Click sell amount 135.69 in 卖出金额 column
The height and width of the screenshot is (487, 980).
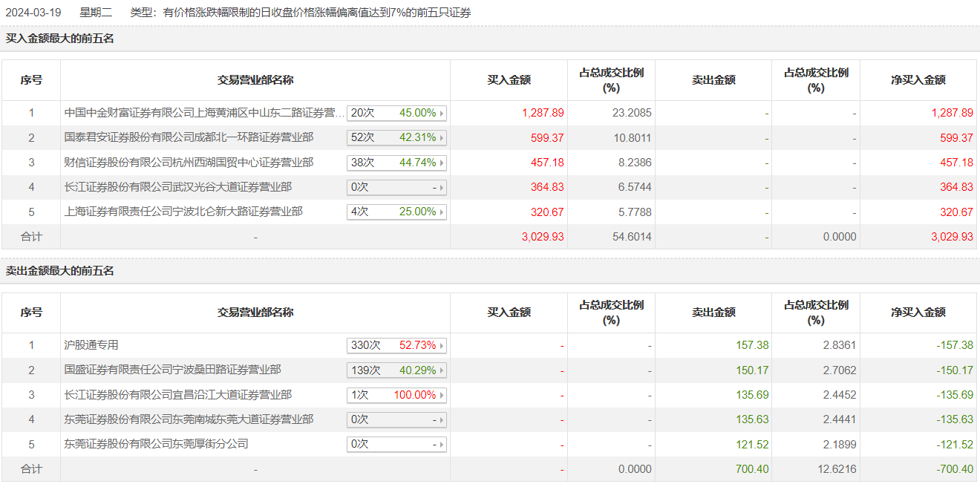click(752, 395)
